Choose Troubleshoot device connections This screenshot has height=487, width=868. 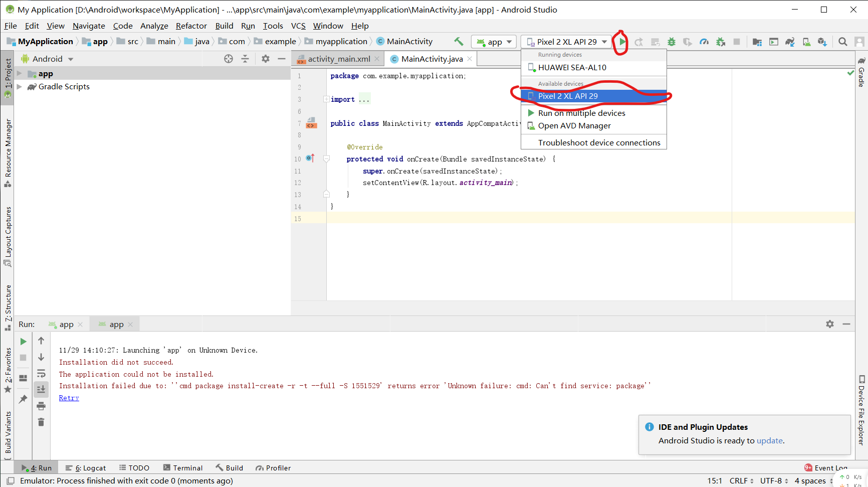coord(594,142)
